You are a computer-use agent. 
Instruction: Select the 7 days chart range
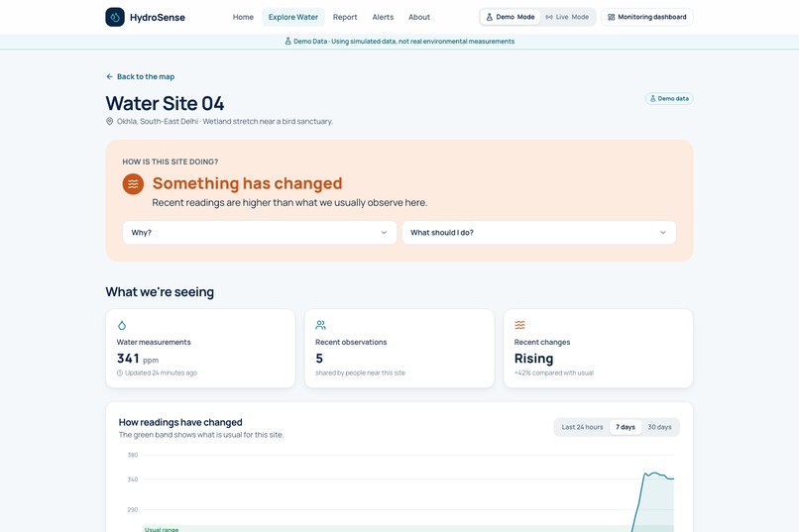click(626, 427)
